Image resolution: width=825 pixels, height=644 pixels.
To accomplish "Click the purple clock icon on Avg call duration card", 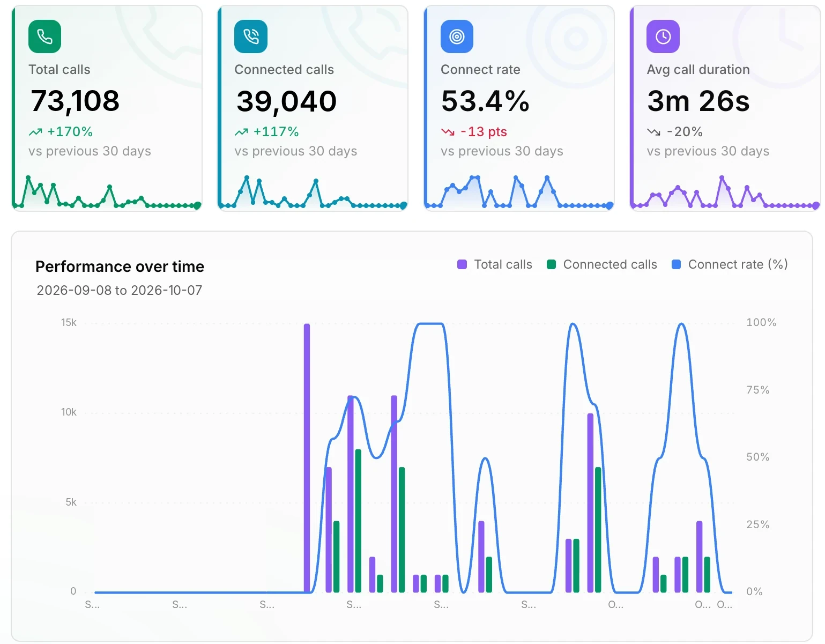I will pyautogui.click(x=663, y=36).
